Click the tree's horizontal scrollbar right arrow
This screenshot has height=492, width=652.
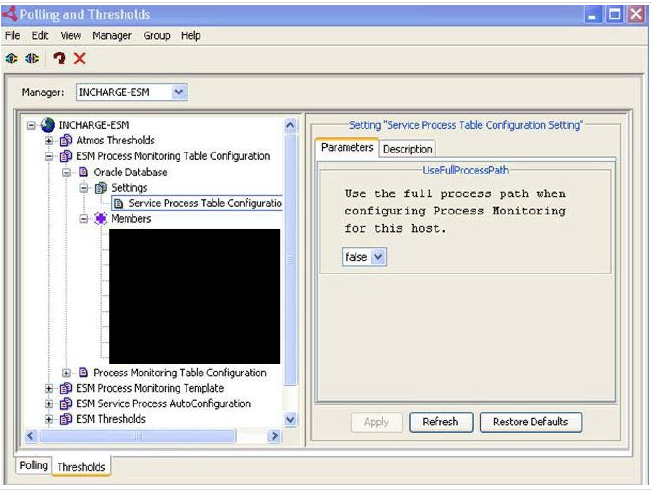click(274, 437)
